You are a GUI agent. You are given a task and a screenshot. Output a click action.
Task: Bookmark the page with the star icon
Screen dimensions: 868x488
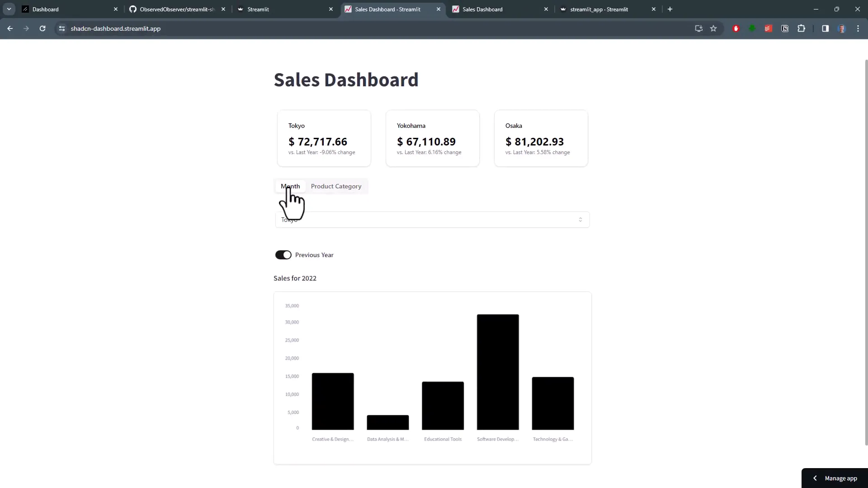click(714, 28)
